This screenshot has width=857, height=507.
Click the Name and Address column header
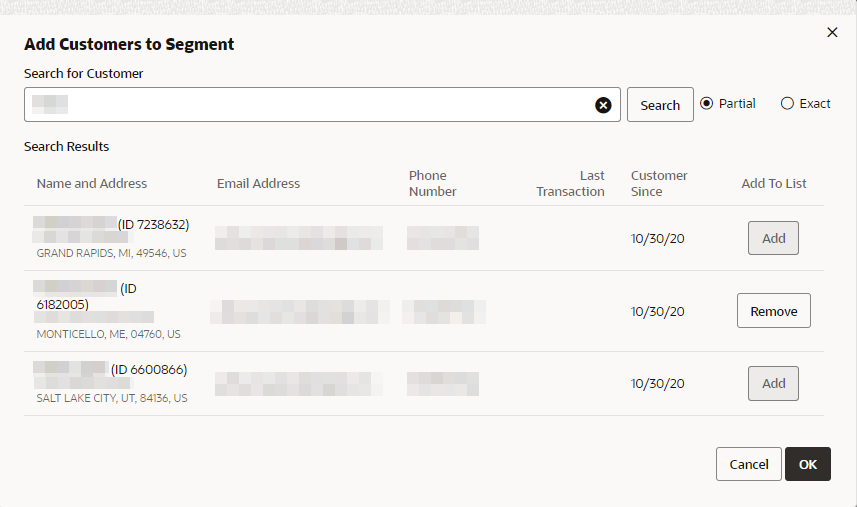92,184
